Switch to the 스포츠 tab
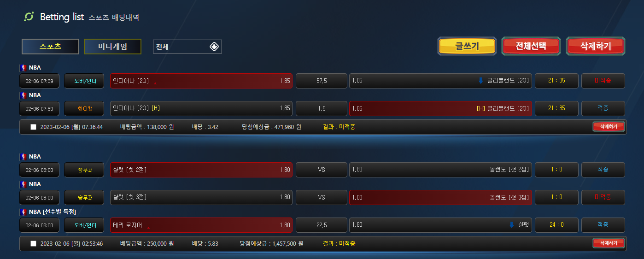644x259 pixels. (x=50, y=47)
